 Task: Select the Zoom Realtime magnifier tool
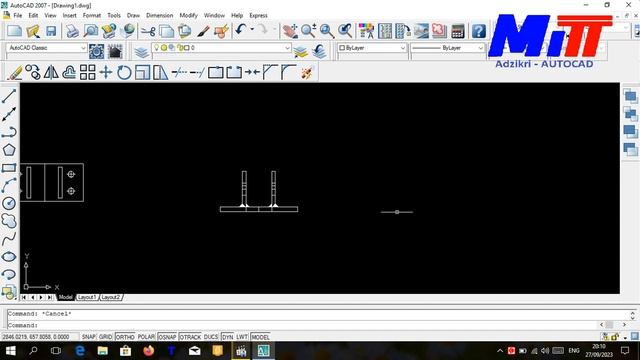309,31
